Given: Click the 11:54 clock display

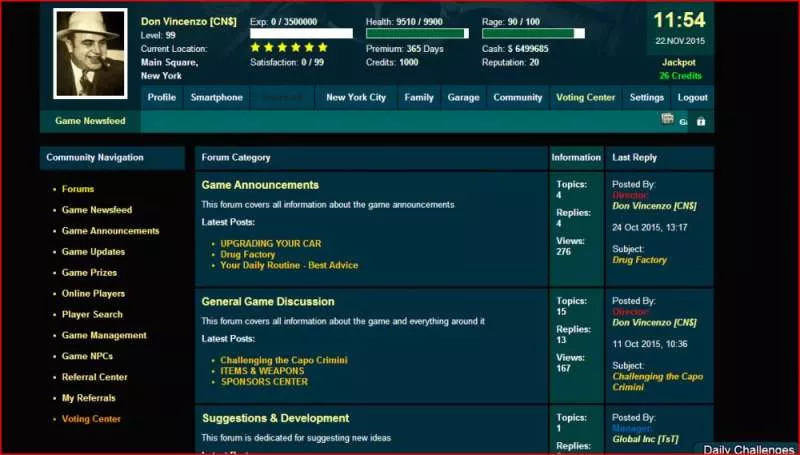Looking at the screenshot, I should (x=680, y=20).
